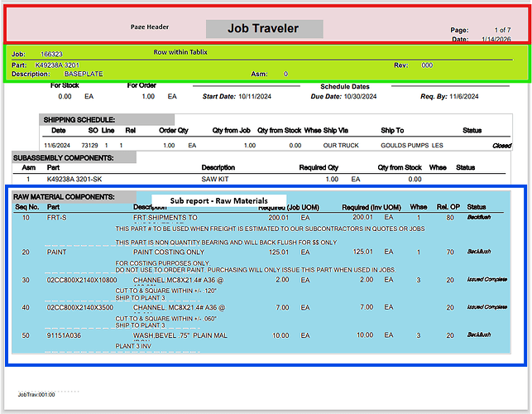Click the Start Date 10/11/2024
The image size is (532, 414).
point(255,96)
